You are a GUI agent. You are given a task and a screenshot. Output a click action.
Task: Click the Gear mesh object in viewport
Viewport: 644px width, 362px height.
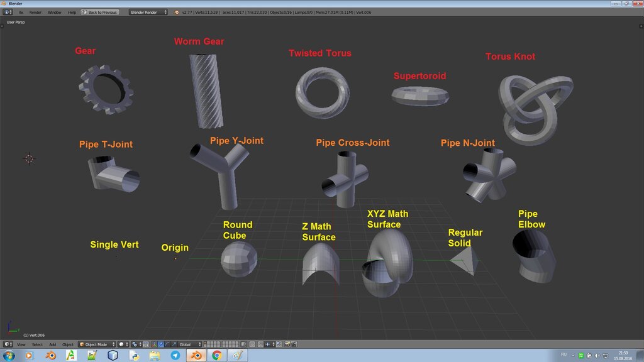(106, 89)
